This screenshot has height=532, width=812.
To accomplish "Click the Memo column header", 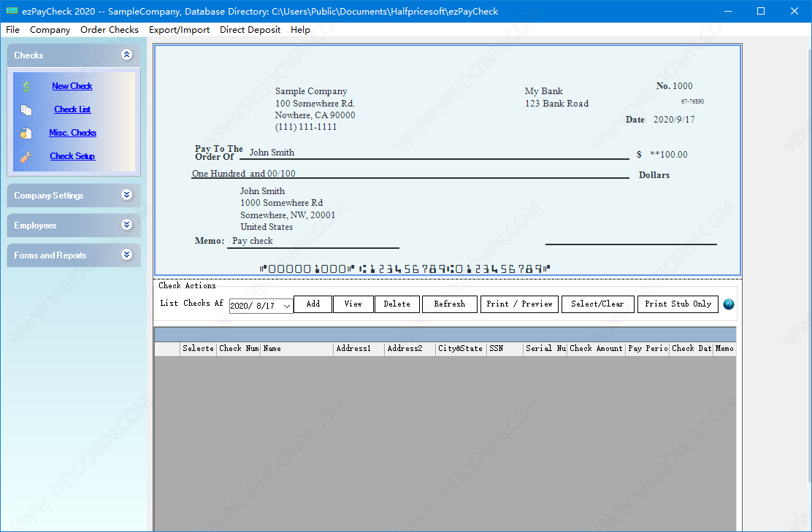I will click(x=724, y=349).
